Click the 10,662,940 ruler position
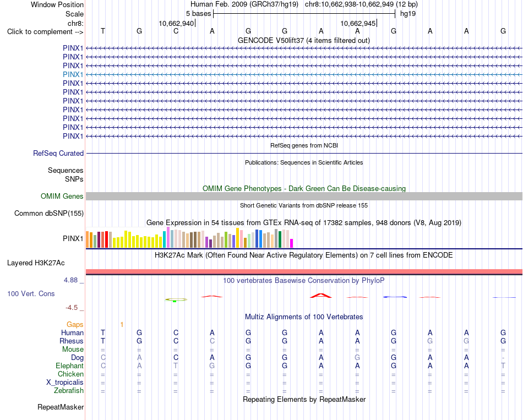This screenshot has height=420, width=523. pos(176,23)
